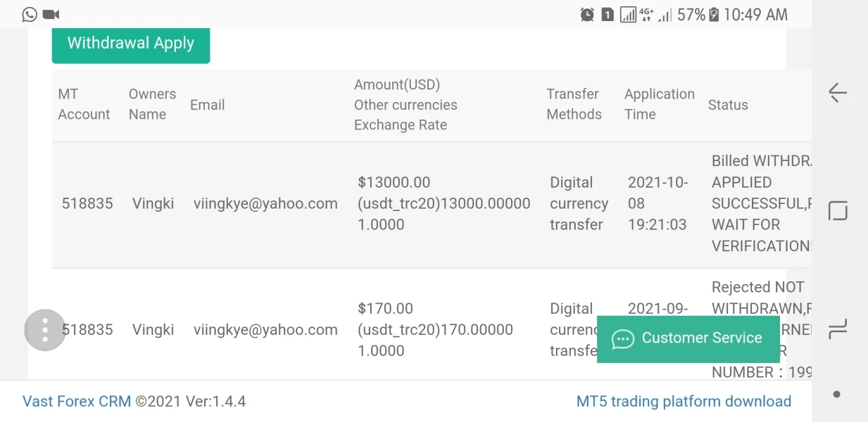Tap the Transfer Methods column header
Screen dimensions: 868x422
[x=574, y=104]
